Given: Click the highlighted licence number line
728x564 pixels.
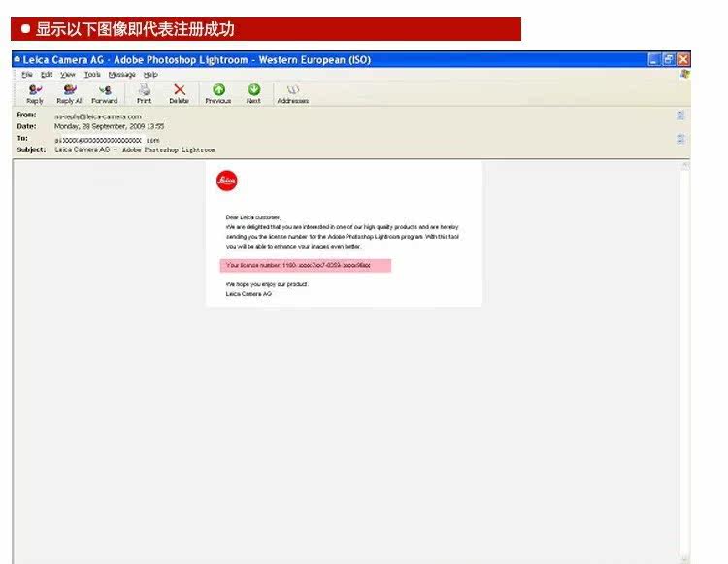Looking at the screenshot, I should coord(306,266).
